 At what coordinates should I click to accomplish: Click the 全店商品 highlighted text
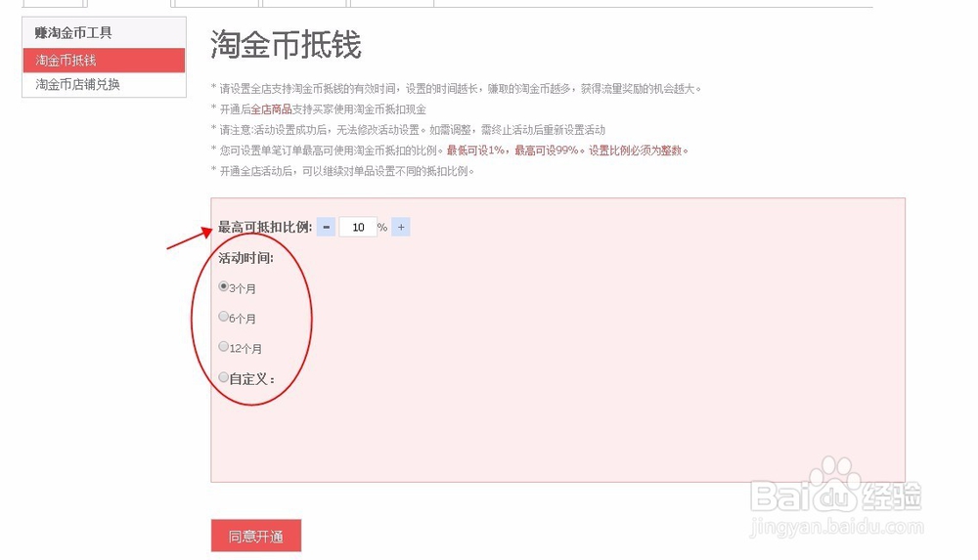(x=271, y=109)
